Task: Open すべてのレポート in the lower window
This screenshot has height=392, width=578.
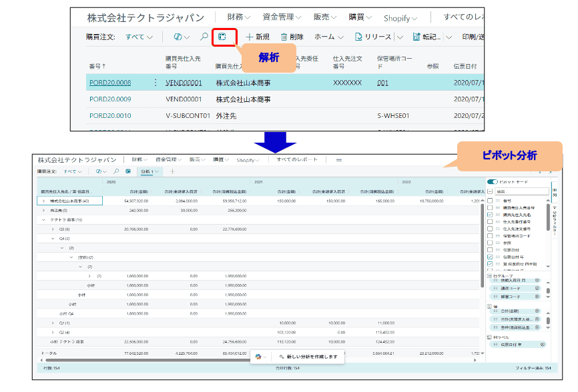Action: pos(297,159)
